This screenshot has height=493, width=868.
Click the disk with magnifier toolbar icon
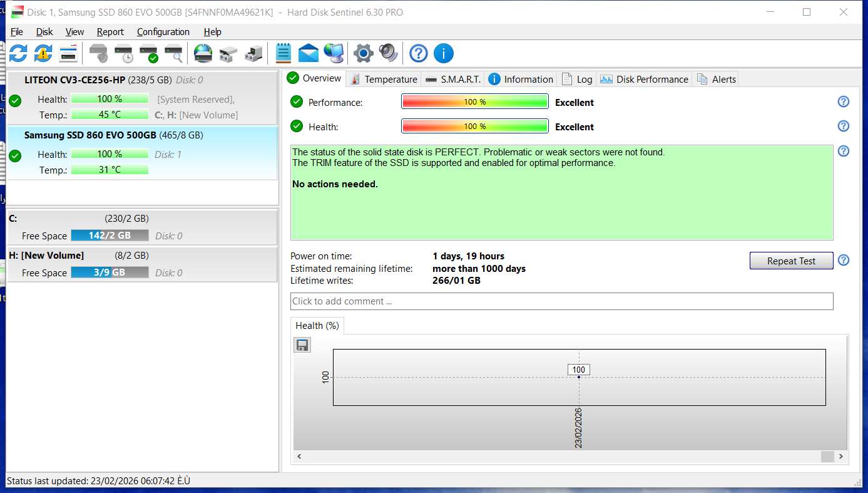(173, 54)
